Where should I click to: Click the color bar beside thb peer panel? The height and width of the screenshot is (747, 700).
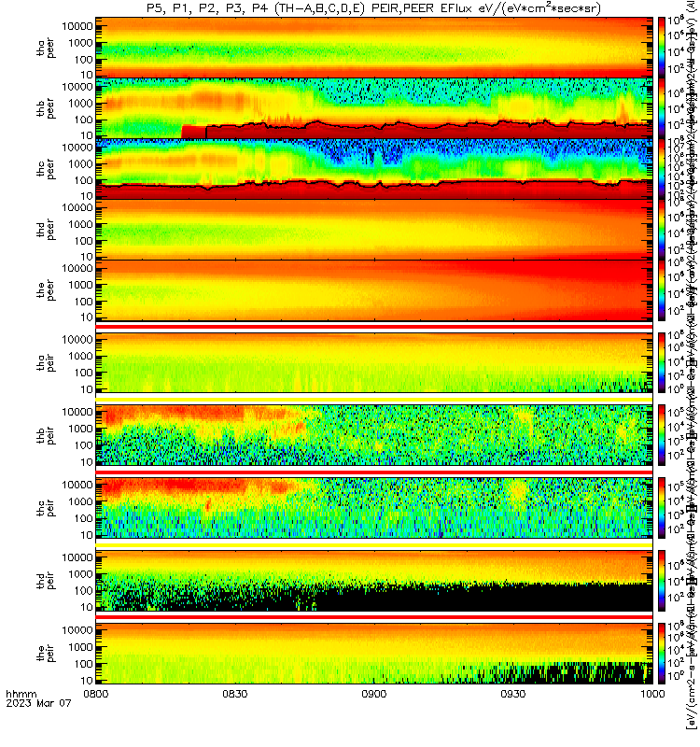pyautogui.click(x=662, y=108)
